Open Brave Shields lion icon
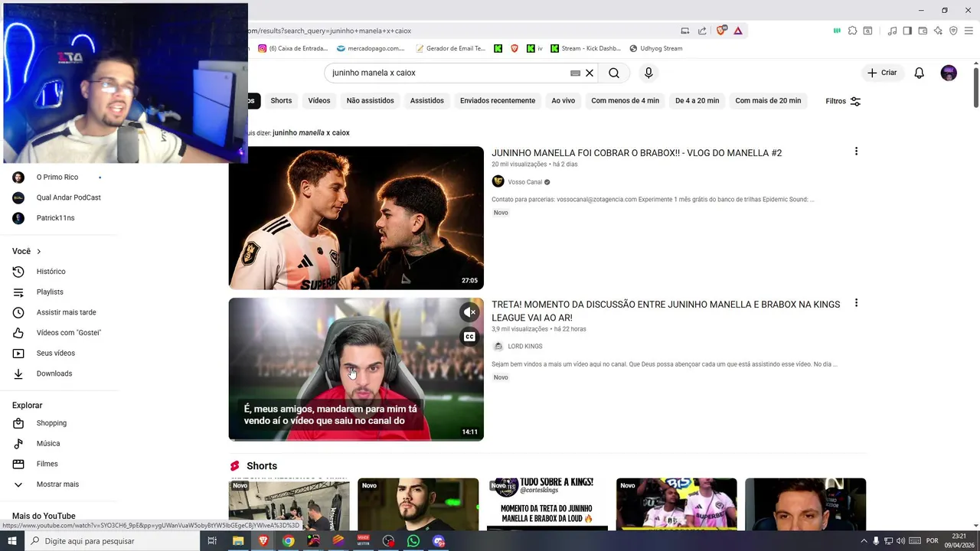 pos(721,31)
